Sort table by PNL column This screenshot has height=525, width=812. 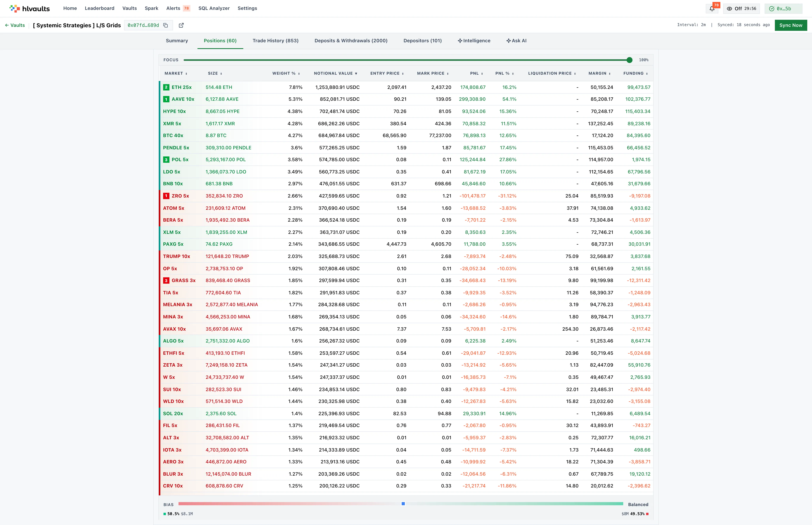point(477,73)
